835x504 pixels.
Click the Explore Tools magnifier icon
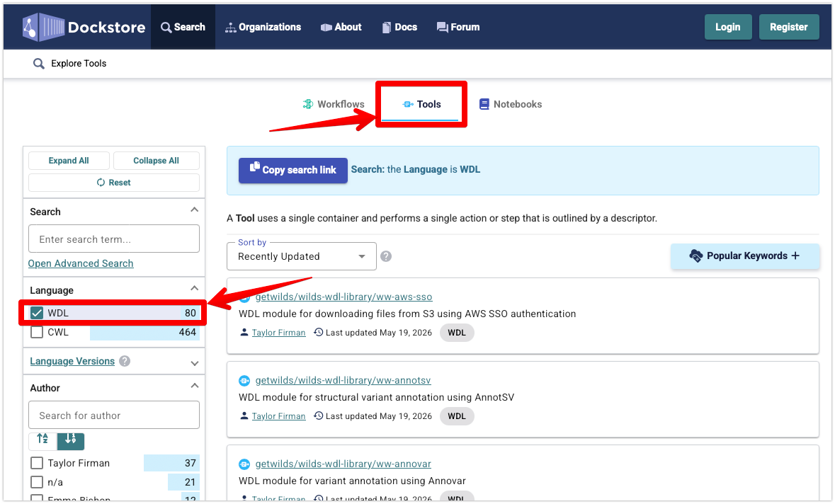(38, 64)
